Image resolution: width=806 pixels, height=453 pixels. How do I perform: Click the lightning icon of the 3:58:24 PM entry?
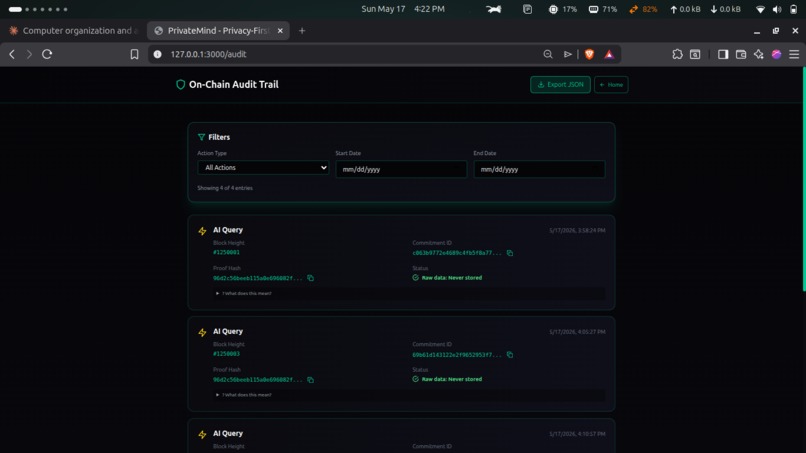tap(203, 231)
